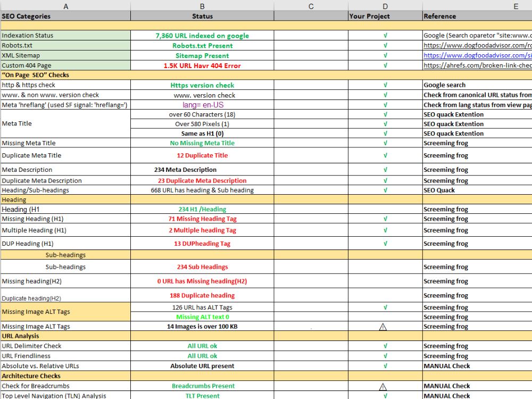Click the checkmark in Meta 'hreflang' row
This screenshot has width=532, height=399.
[x=385, y=105]
